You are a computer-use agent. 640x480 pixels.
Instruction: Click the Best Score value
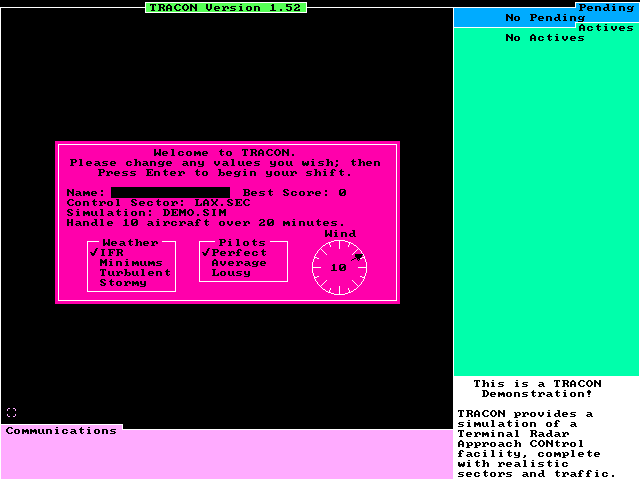click(342, 193)
